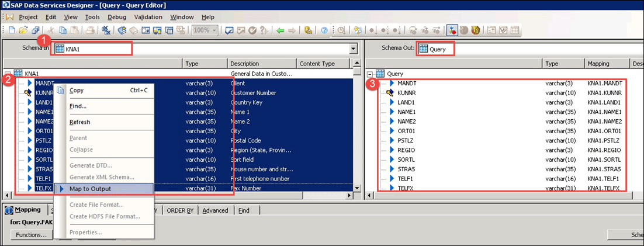
Task: Switch to the ORDER BY tab
Action: click(x=180, y=210)
